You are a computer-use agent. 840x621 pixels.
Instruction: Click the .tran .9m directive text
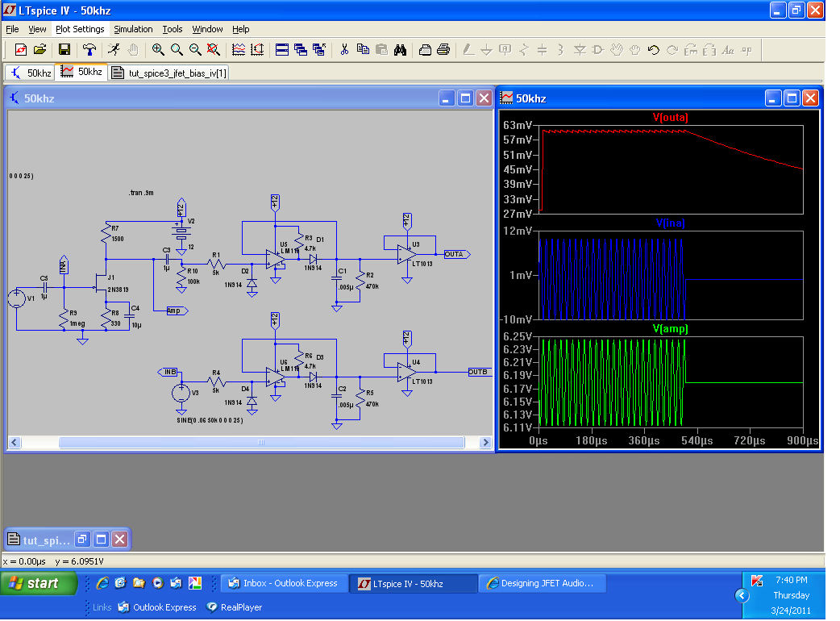tap(141, 193)
